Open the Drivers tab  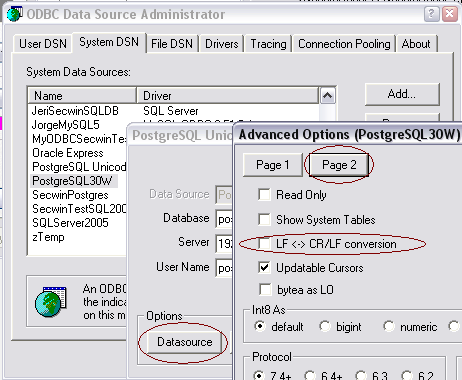tap(222, 44)
